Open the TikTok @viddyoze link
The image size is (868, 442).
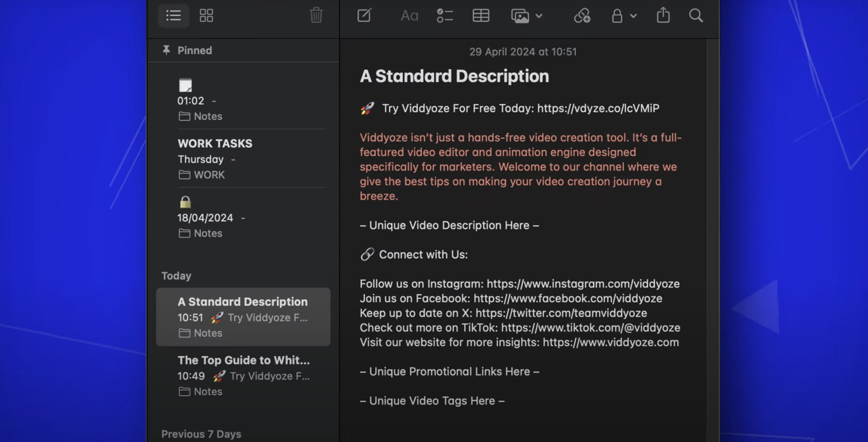(590, 328)
